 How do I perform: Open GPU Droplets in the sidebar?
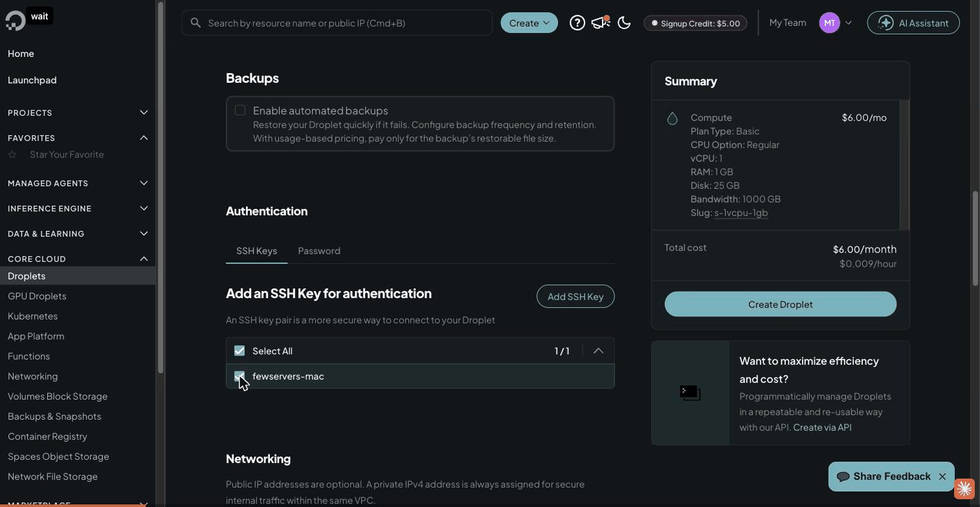coord(37,296)
